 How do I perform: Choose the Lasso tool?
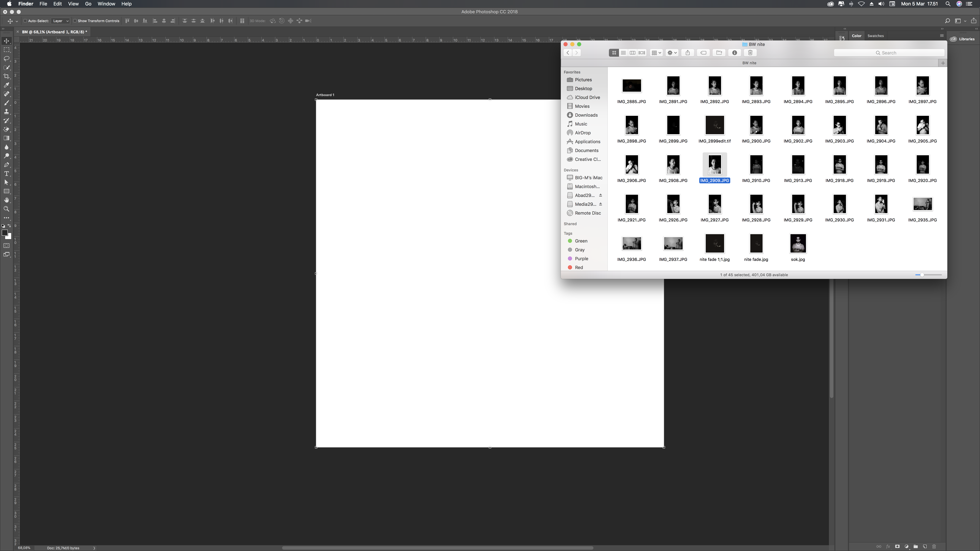[6, 59]
